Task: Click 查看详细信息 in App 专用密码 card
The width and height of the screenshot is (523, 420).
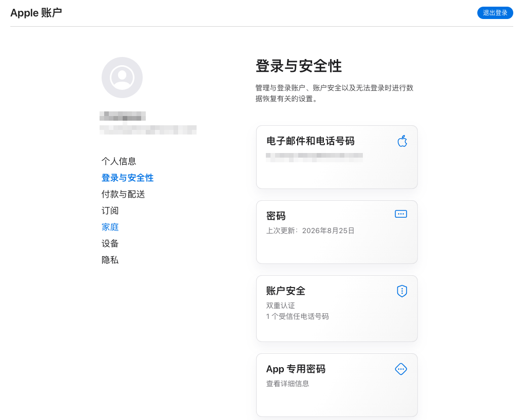Action: pos(287,384)
